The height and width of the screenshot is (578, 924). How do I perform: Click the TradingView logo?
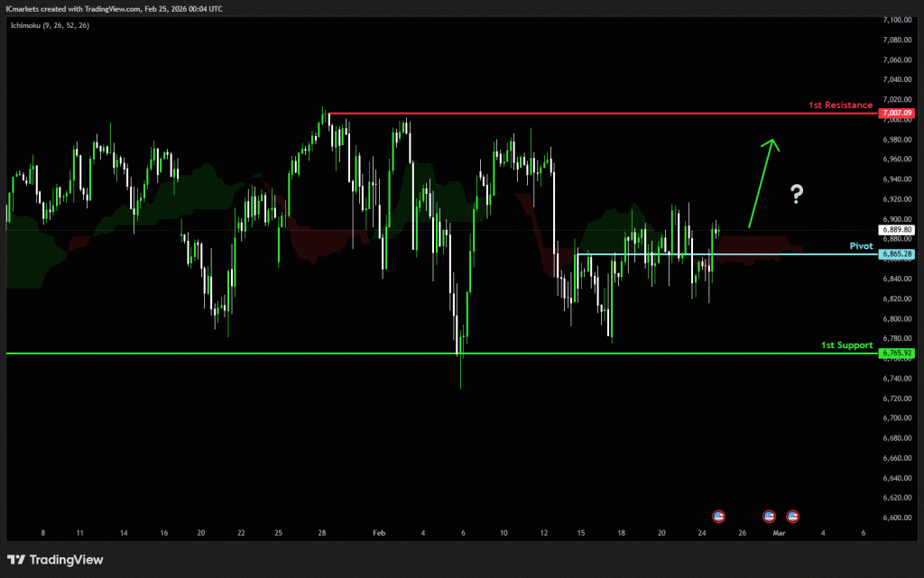click(x=55, y=560)
